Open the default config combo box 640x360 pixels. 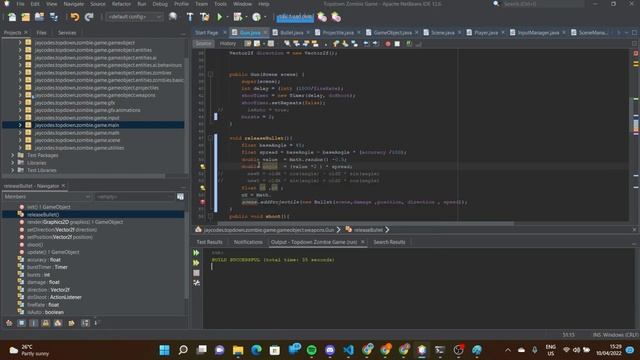click(x=134, y=17)
